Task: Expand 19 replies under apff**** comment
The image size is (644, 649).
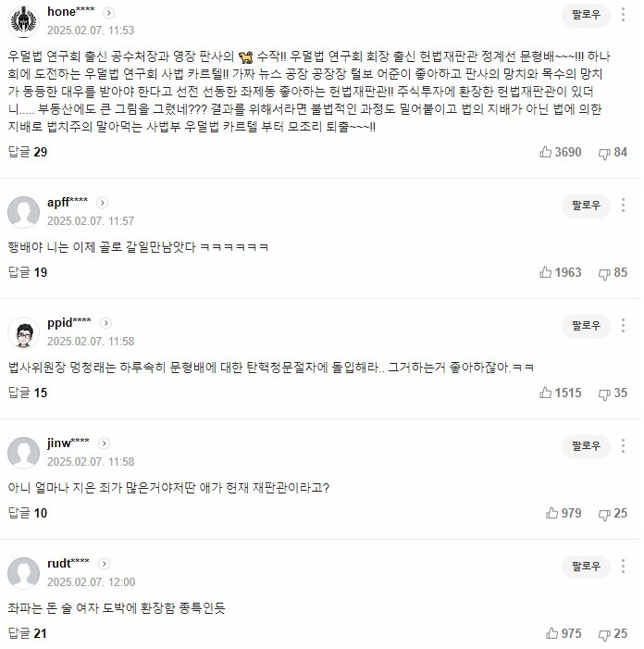Action: [27, 272]
